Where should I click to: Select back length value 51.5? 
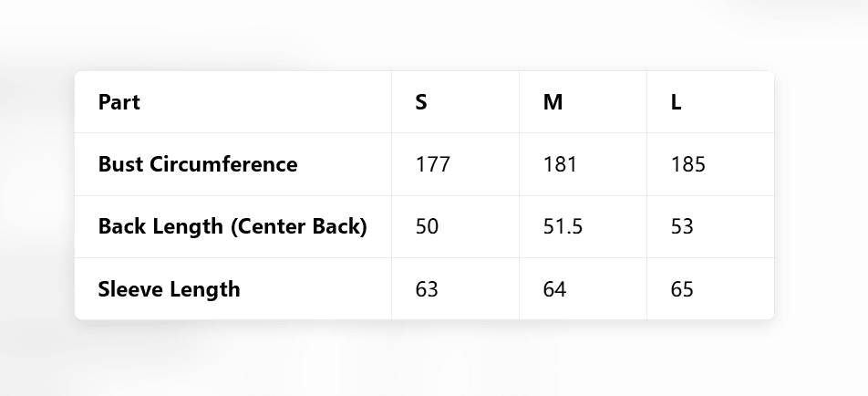[x=563, y=226]
